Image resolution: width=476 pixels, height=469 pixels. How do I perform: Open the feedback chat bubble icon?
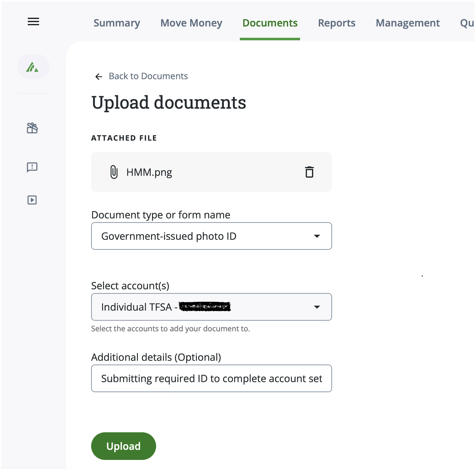[x=32, y=167]
